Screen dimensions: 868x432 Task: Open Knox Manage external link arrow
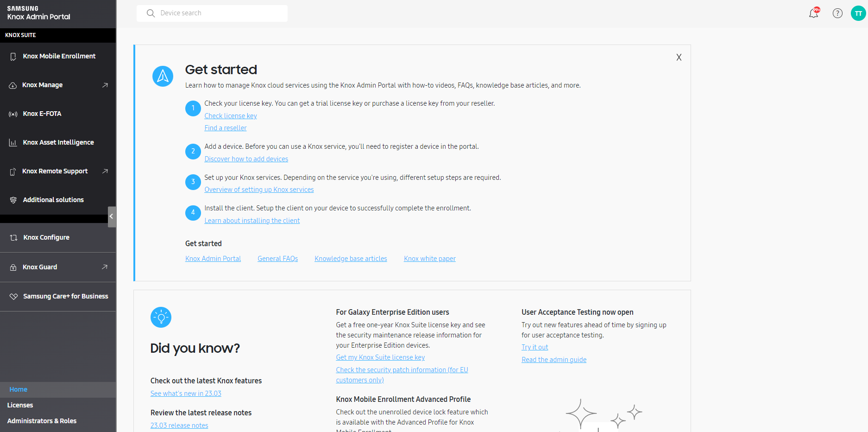[105, 85]
